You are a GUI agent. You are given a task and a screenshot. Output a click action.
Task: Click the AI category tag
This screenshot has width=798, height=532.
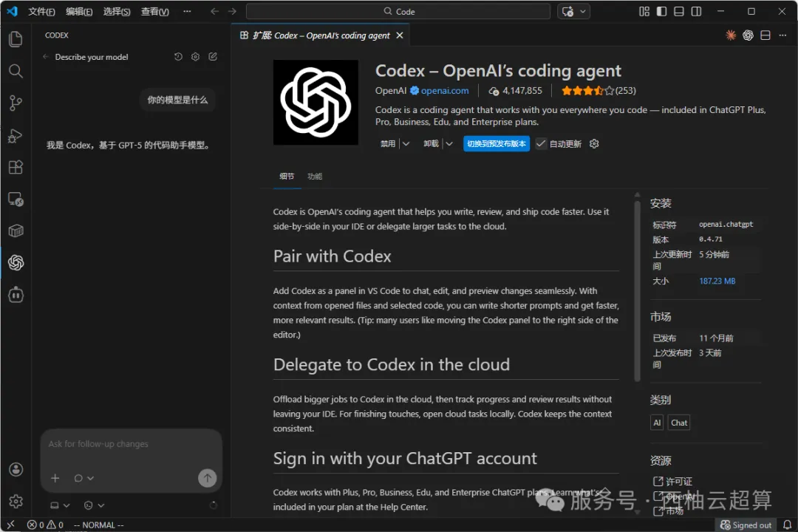coord(657,423)
